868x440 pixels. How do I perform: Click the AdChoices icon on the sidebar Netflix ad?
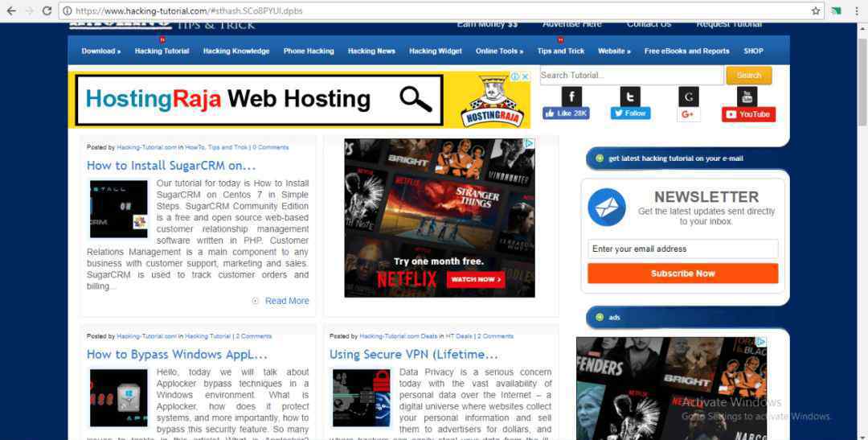pyautogui.click(x=762, y=342)
